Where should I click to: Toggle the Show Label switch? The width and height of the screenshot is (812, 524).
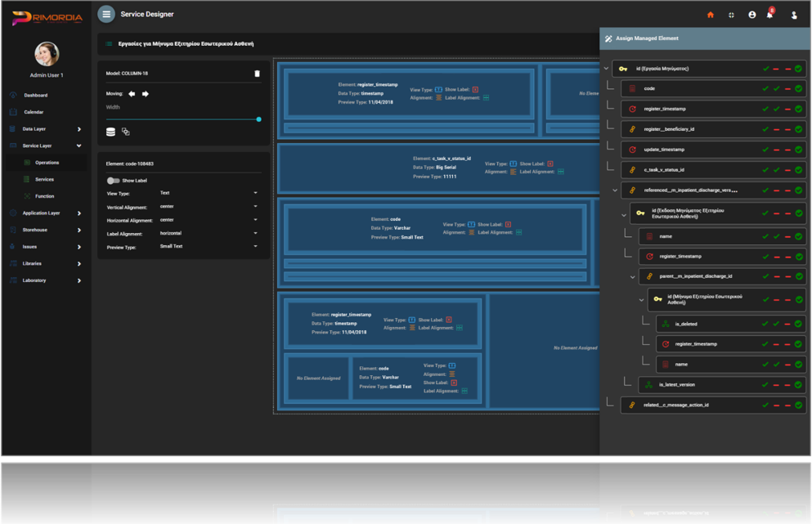tap(113, 181)
